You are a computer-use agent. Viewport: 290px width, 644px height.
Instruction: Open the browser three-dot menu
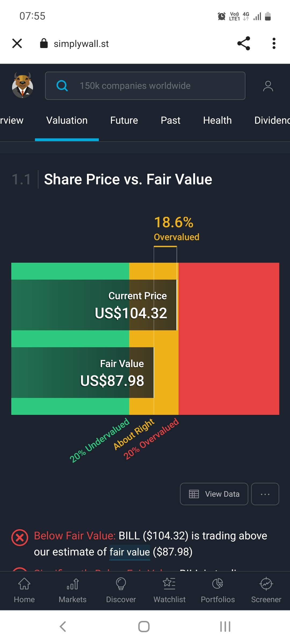coord(274,43)
